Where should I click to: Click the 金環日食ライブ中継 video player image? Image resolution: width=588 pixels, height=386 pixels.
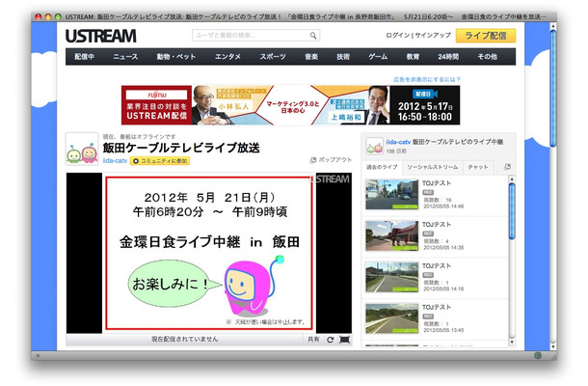[x=209, y=253]
